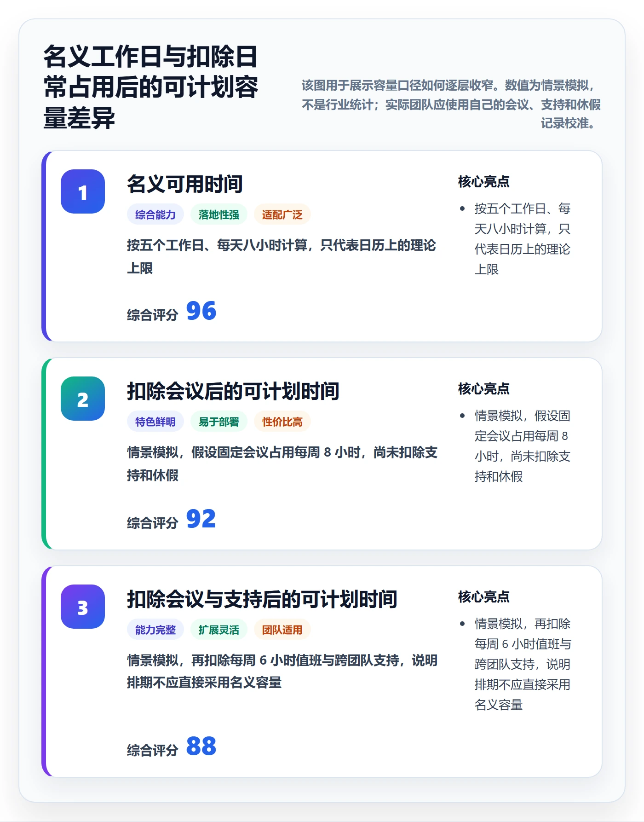The image size is (644, 822).
Task: Click the number 3 rank badge
Action: (x=83, y=607)
